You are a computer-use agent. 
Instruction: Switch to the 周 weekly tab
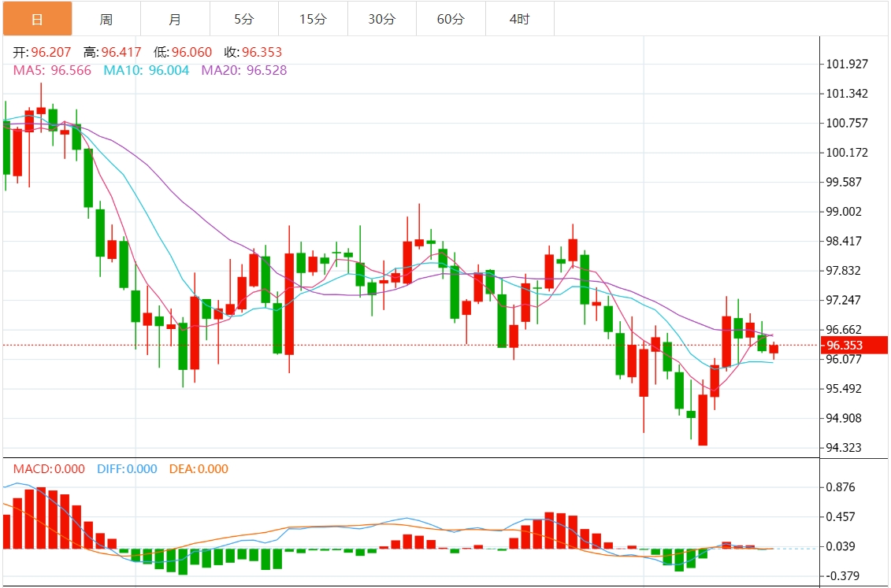coord(106,19)
